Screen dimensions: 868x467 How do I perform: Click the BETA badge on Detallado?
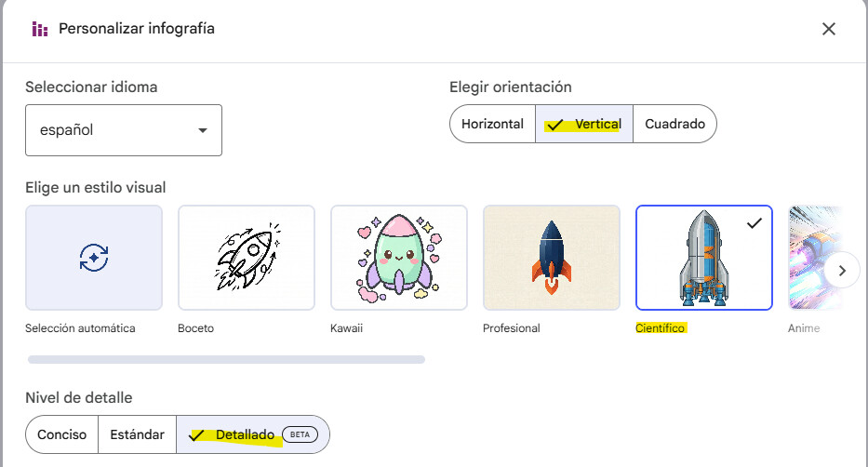pos(299,434)
